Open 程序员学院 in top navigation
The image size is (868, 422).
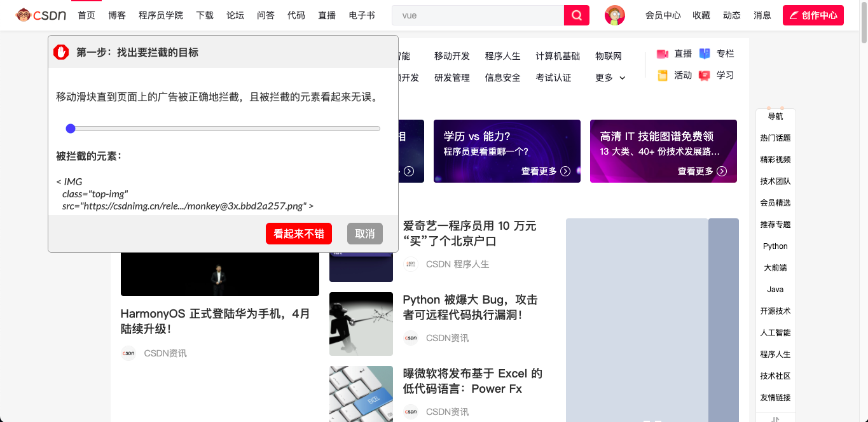pyautogui.click(x=161, y=15)
